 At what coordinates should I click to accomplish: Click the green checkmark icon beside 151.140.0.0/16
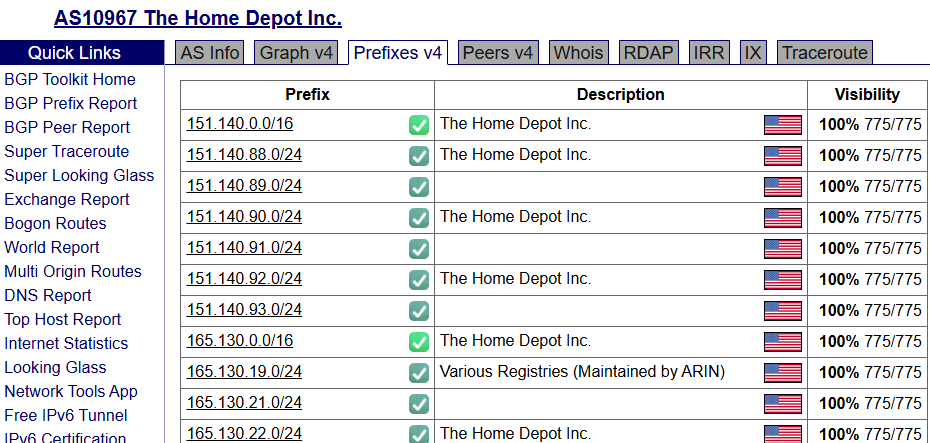tap(419, 125)
